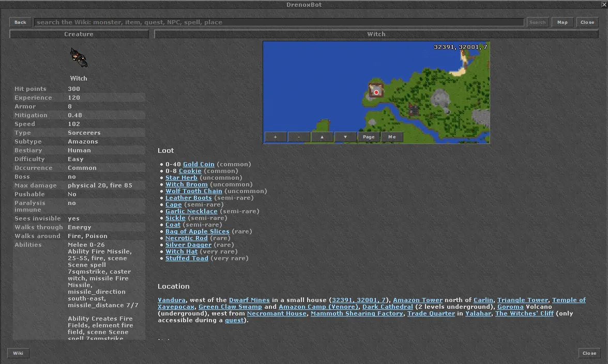Open the Stuffed Toad link
This screenshot has width=608, height=364.
tap(187, 258)
